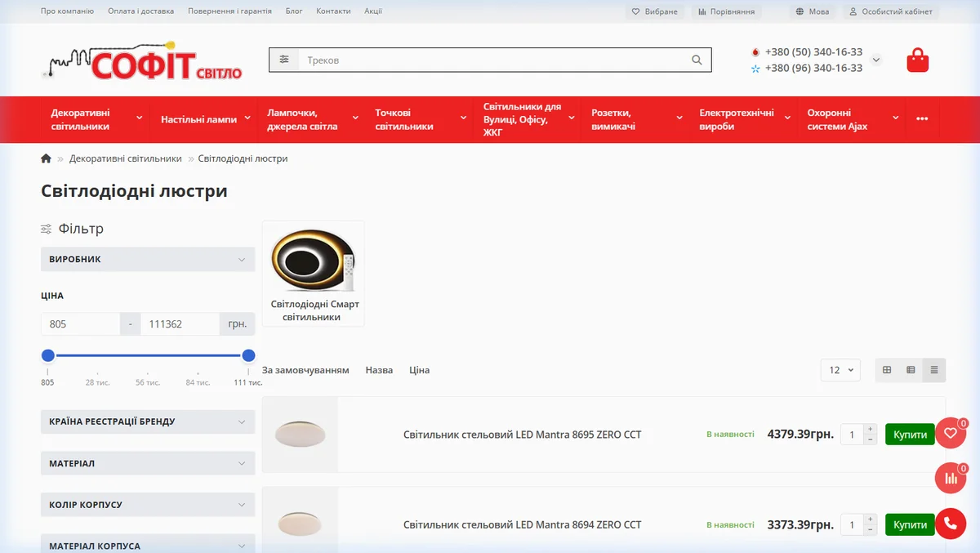Click the Софіт Світло logo

pos(142,60)
